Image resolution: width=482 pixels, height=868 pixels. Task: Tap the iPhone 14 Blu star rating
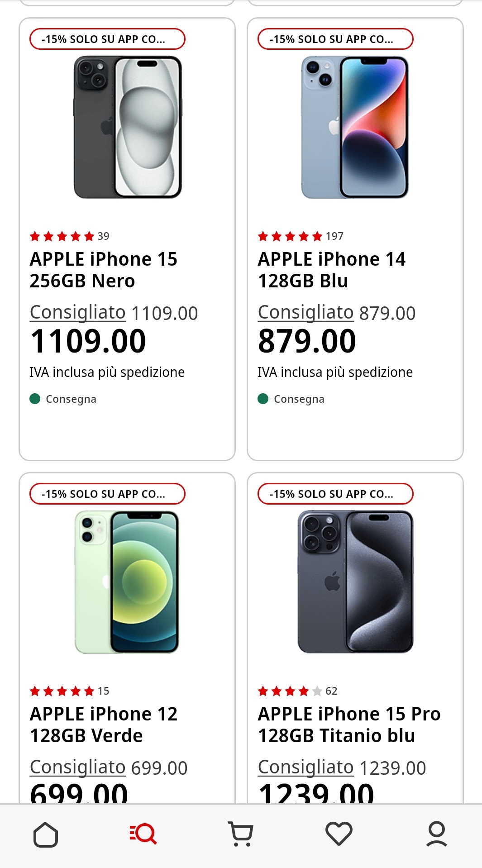pos(290,236)
